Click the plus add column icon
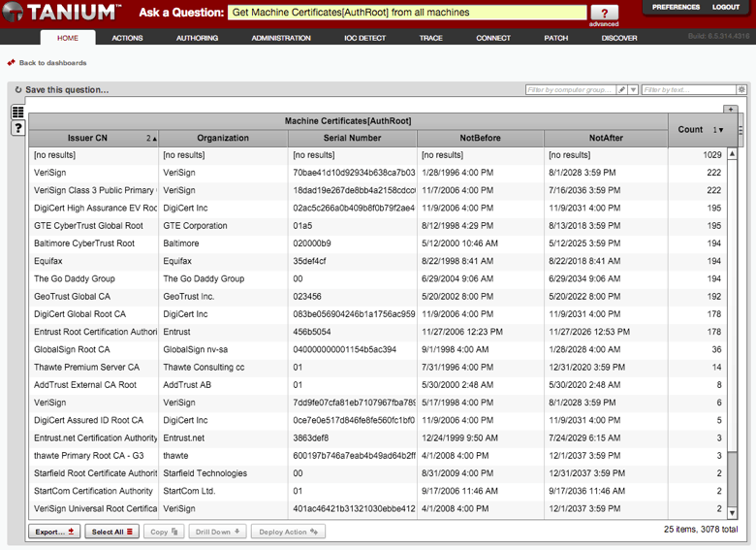 coord(731,110)
